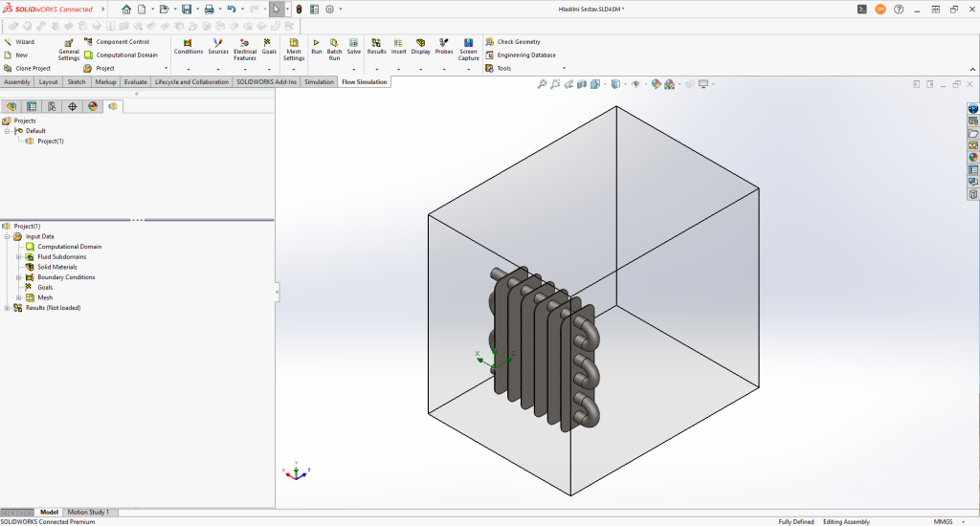Expand Results (Not loaded) node
The height and width of the screenshot is (526, 980).
pyautogui.click(x=7, y=308)
